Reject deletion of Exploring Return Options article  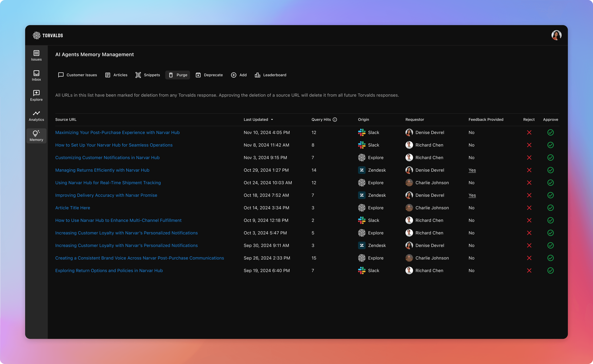tap(529, 271)
